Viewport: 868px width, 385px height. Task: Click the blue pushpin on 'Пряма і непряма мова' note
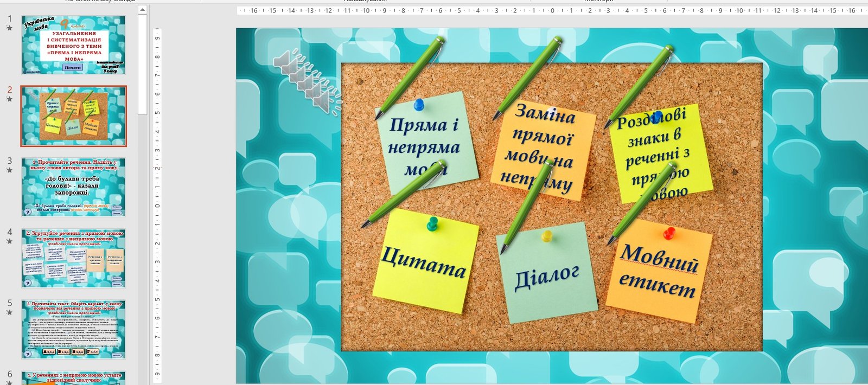pyautogui.click(x=419, y=104)
